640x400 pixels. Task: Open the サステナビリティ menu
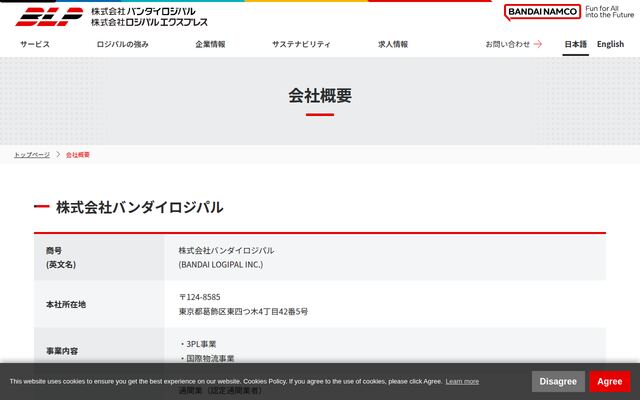point(301,44)
